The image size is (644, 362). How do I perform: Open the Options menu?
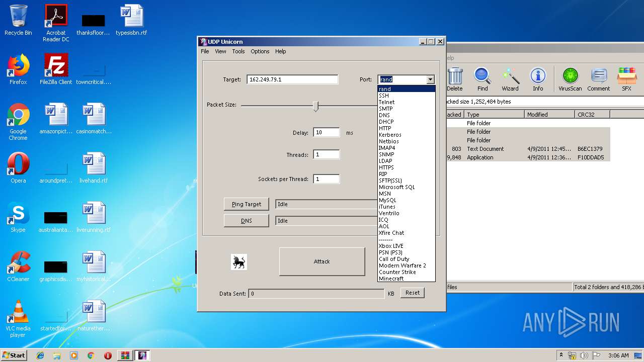click(x=260, y=51)
